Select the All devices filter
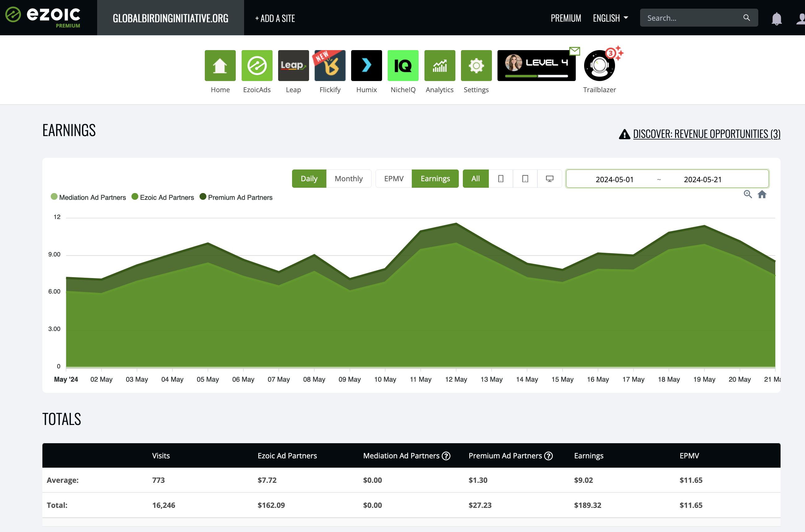 point(476,178)
